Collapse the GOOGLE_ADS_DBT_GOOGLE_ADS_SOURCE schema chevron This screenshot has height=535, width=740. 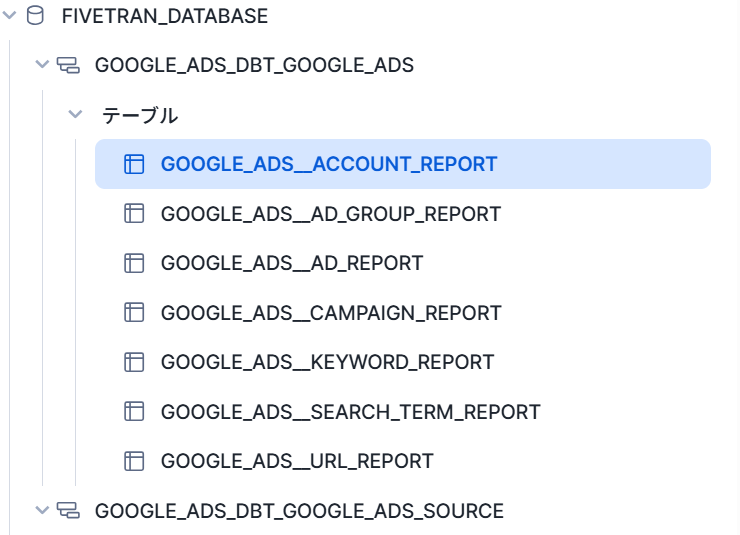click(x=42, y=510)
